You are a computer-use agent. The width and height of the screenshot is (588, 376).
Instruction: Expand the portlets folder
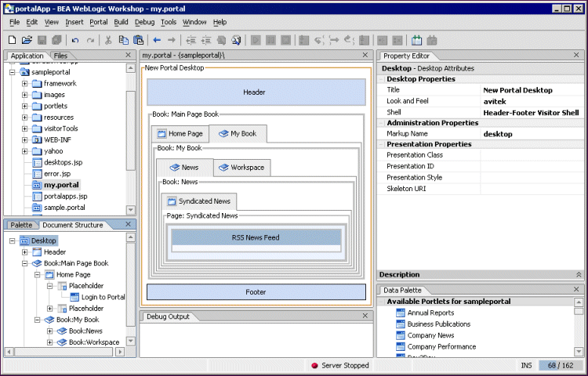coord(25,106)
